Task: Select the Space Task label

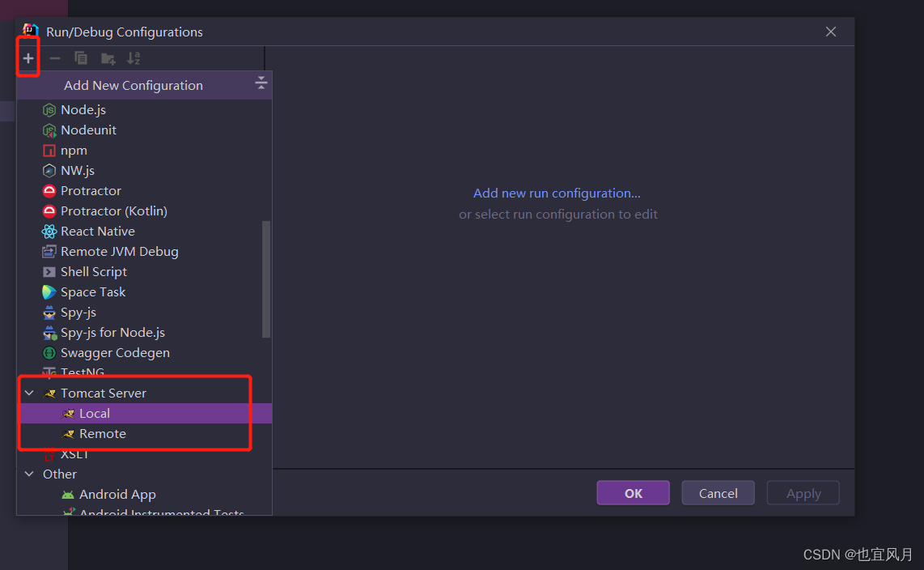Action: coord(93,292)
